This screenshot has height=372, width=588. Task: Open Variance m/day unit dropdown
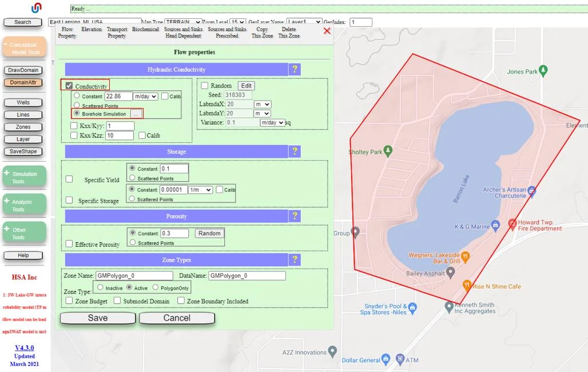272,122
